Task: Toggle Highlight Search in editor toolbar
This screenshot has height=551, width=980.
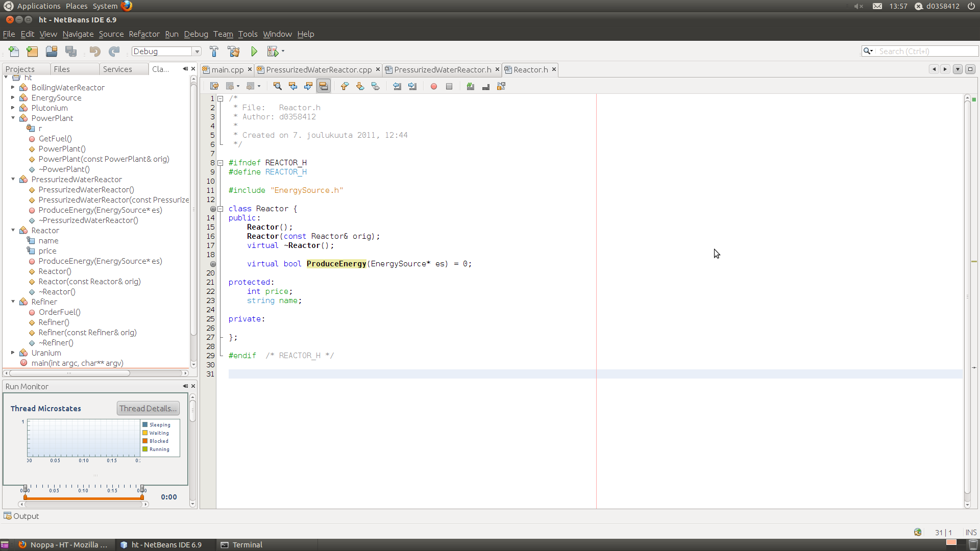Action: pos(324,86)
